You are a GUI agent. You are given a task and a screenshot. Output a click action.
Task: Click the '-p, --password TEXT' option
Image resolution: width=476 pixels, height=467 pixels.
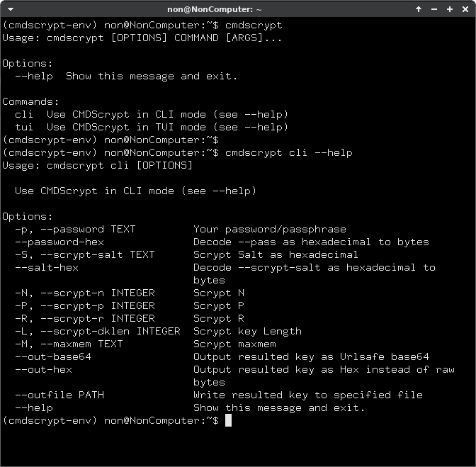click(x=75, y=230)
